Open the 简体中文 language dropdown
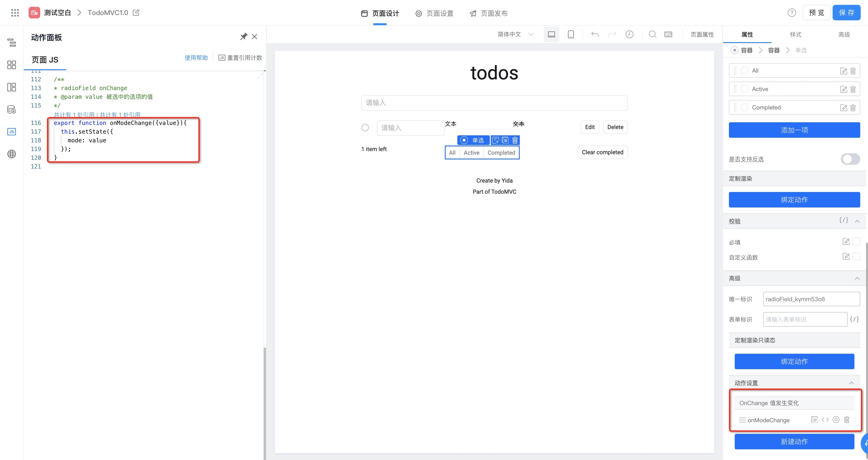Screen dimensions: 868x460 point(515,34)
